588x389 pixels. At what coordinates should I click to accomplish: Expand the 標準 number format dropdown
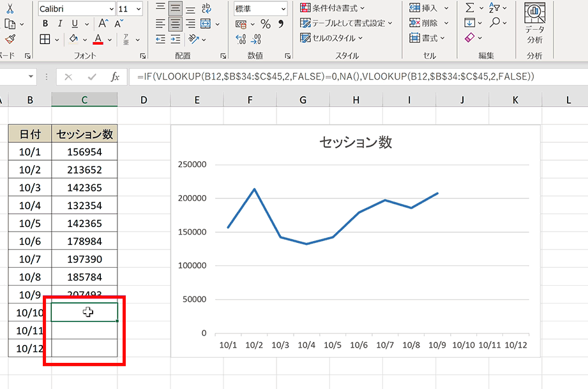283,9
